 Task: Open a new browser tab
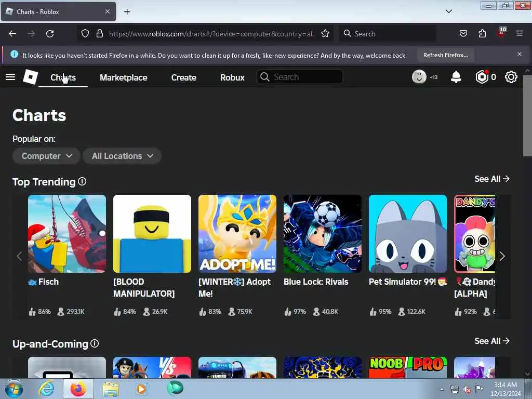[x=127, y=12]
